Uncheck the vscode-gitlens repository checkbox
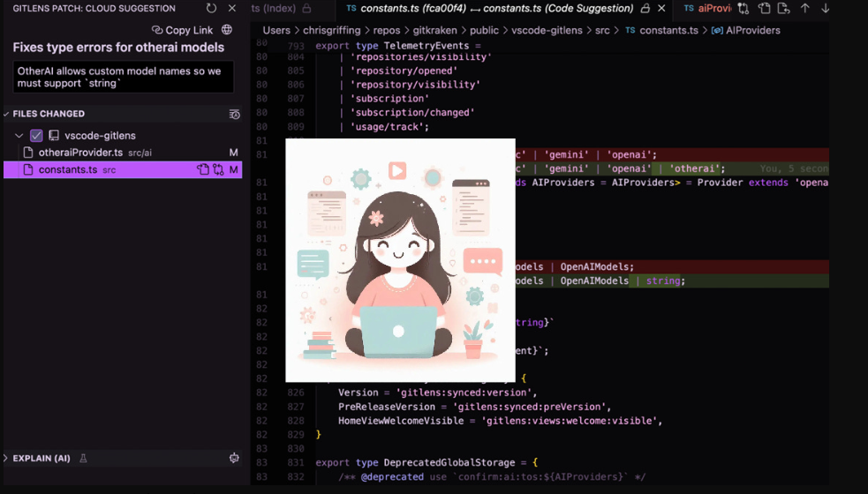868x494 pixels. coord(36,136)
